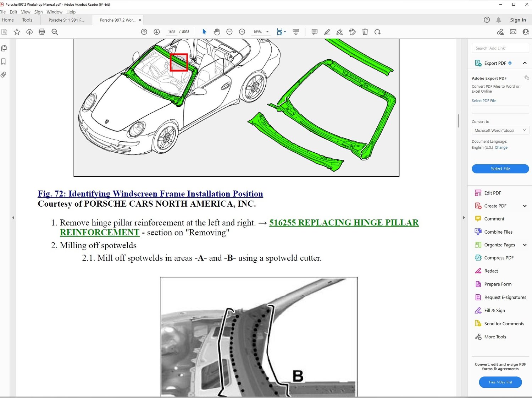This screenshot has height=398, width=532.
Task: Open the help question mark icon
Action: [x=487, y=20]
